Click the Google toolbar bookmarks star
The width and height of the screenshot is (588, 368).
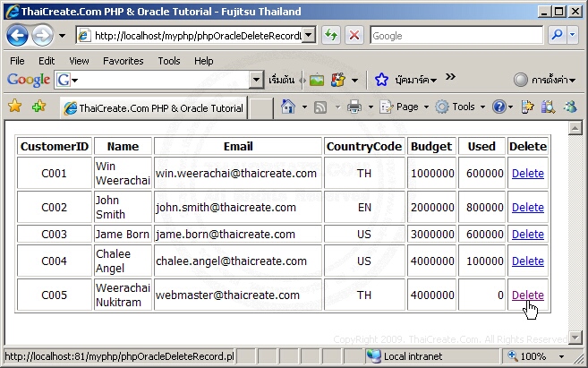point(381,80)
